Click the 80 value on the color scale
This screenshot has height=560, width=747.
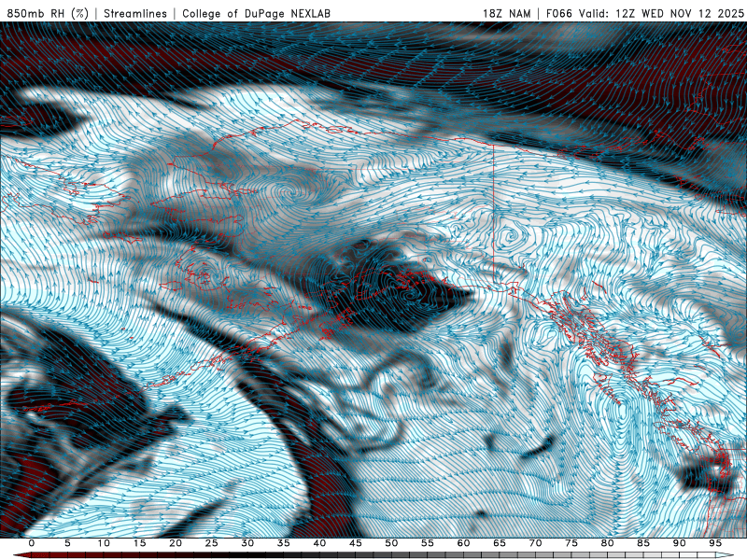(x=607, y=543)
